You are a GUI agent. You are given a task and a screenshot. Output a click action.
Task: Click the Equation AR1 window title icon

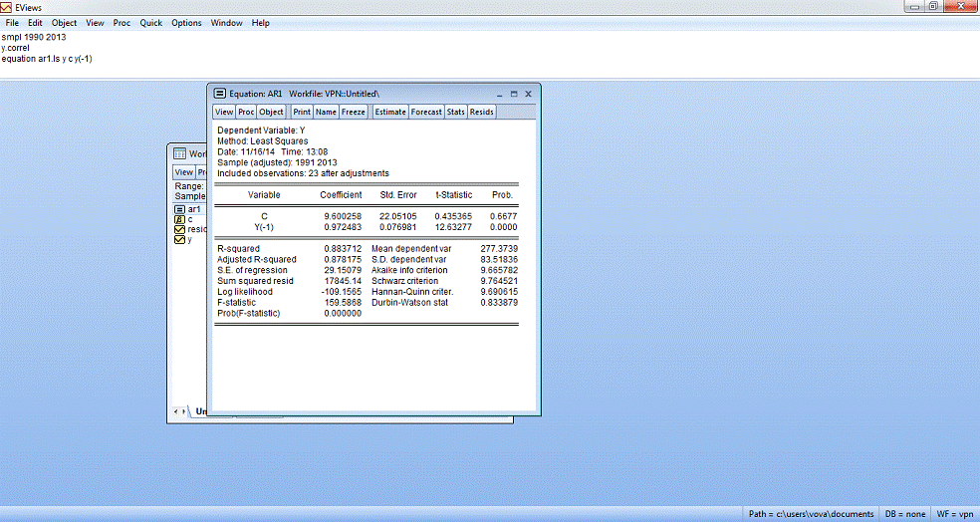tap(220, 93)
